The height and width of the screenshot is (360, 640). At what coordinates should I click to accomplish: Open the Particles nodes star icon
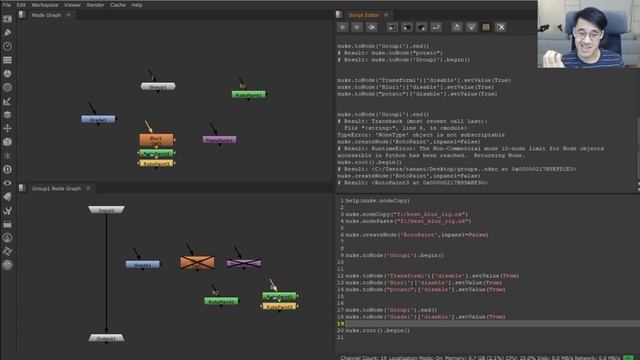pyautogui.click(x=7, y=156)
